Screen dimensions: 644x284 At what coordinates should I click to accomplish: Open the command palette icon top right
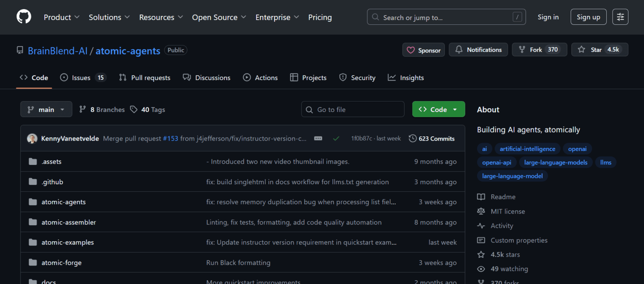click(x=620, y=17)
